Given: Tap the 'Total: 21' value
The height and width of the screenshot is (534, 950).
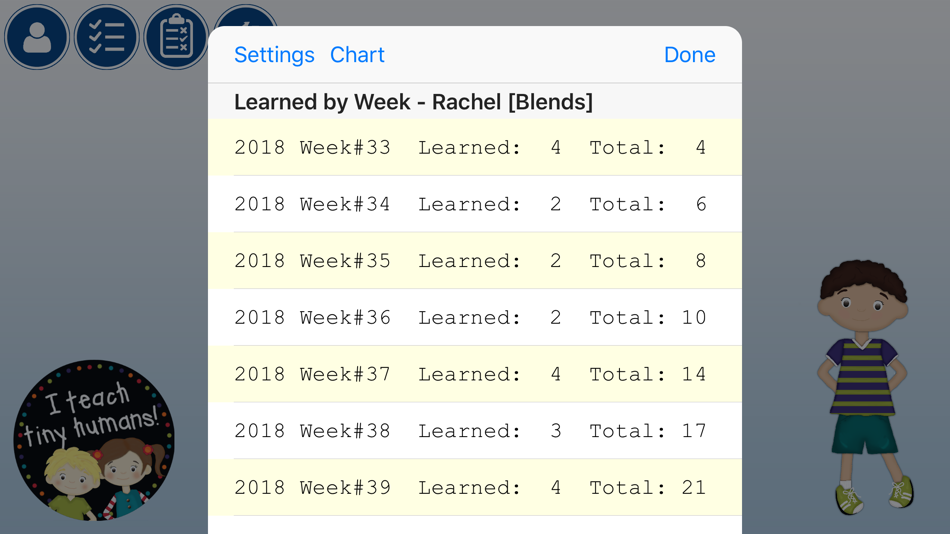Looking at the screenshot, I should (647, 488).
